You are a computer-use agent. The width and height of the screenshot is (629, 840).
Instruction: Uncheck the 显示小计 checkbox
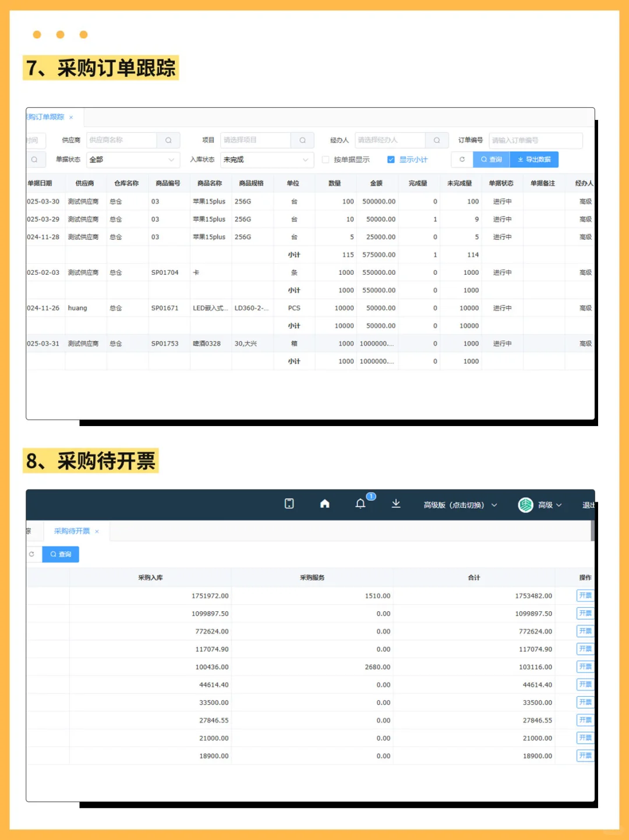click(390, 159)
